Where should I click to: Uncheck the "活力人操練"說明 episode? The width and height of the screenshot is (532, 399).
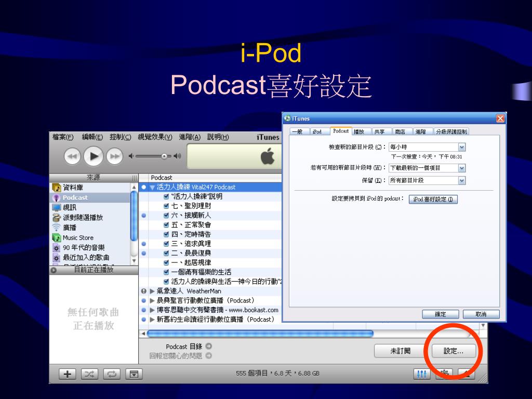(166, 196)
